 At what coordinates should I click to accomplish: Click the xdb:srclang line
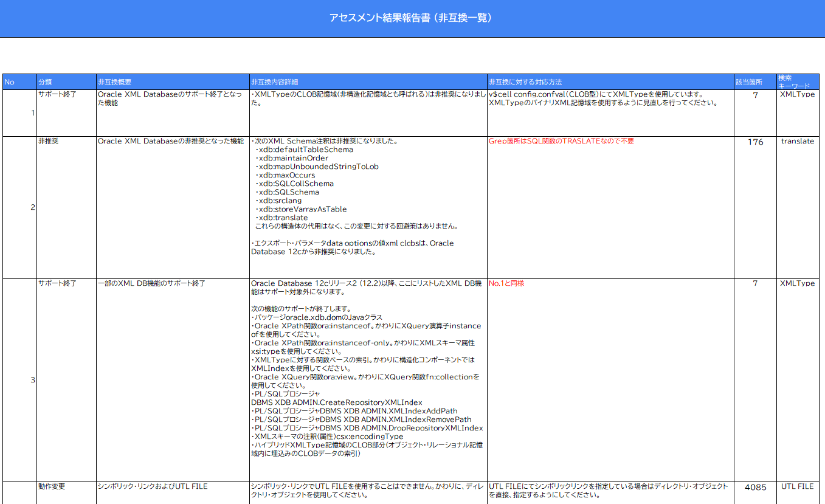pyautogui.click(x=278, y=201)
